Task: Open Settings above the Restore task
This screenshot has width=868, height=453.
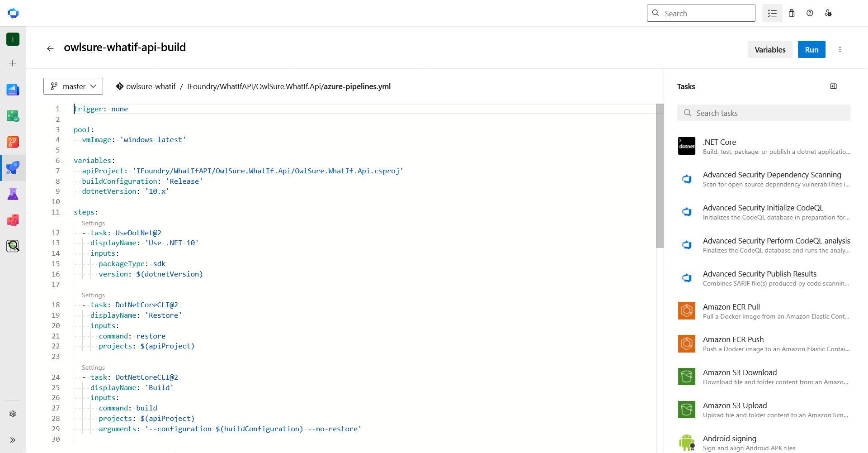Action: (x=93, y=295)
